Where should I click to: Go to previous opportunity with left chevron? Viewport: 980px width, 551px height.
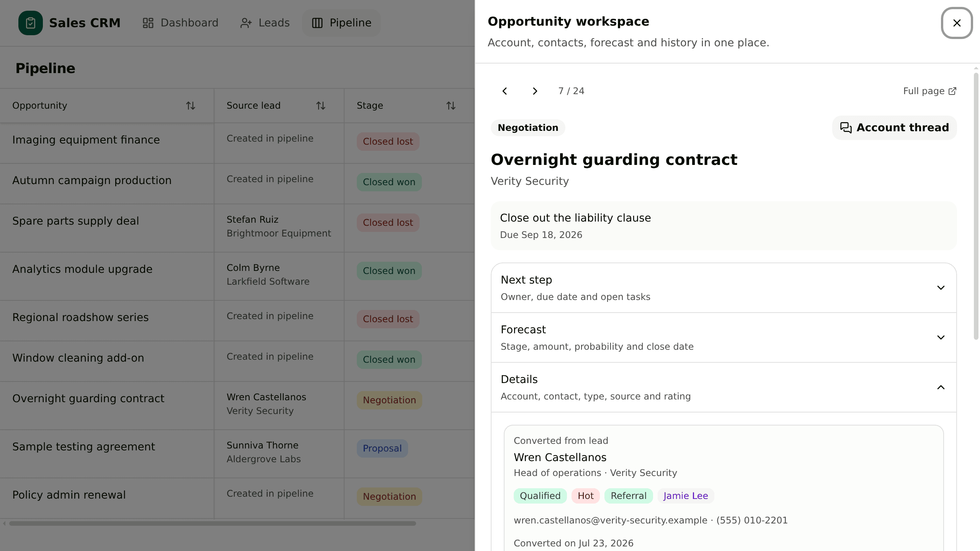coord(505,91)
